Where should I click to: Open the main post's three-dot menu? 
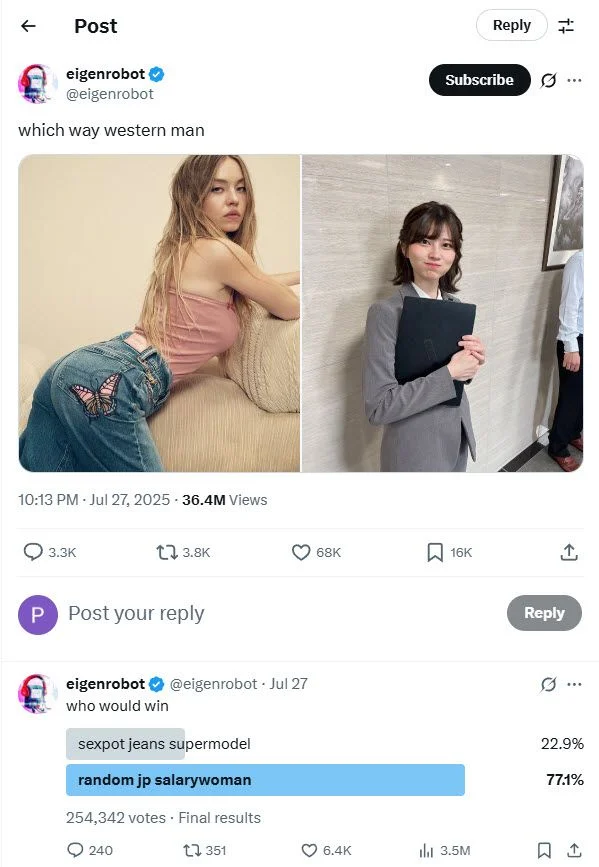[x=574, y=81]
